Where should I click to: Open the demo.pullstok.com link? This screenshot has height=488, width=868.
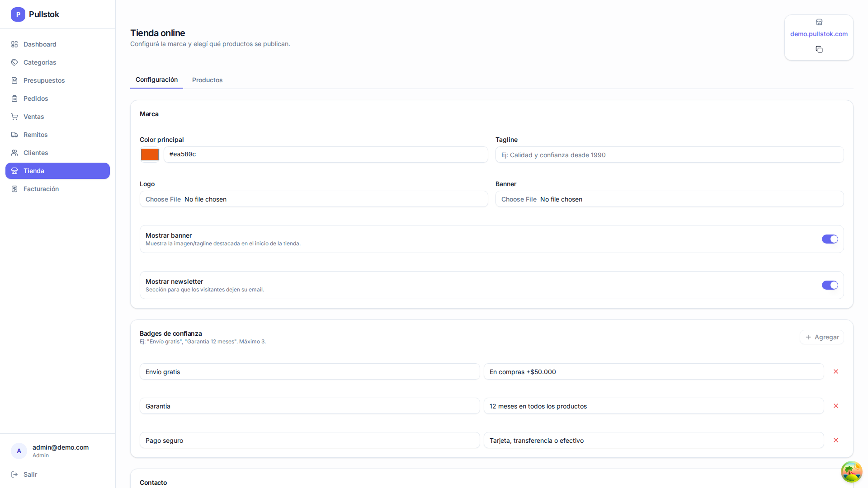point(819,34)
